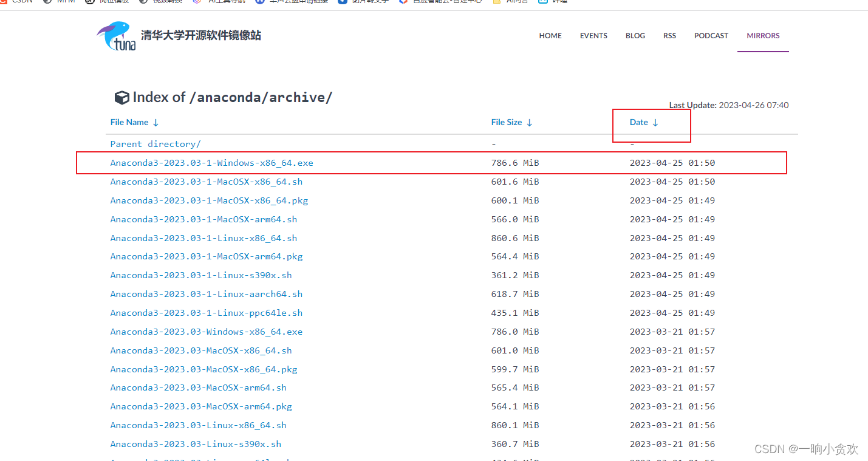
Task: Download Anaconda3-2023.03-MacOSX-arm64.sh
Action: click(198, 388)
